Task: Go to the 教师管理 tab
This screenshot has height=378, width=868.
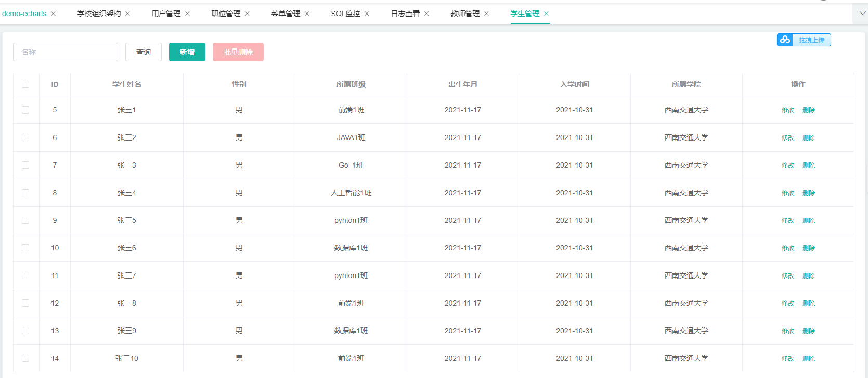Action: [465, 14]
